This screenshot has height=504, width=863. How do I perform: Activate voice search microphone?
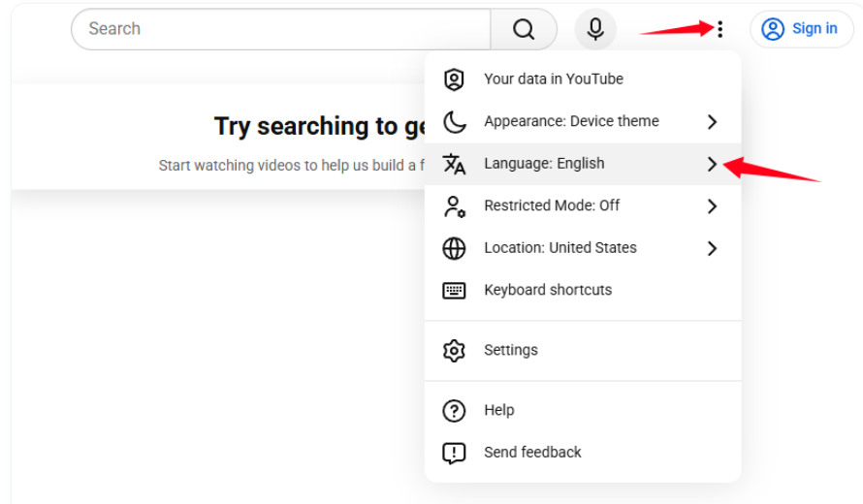(595, 29)
